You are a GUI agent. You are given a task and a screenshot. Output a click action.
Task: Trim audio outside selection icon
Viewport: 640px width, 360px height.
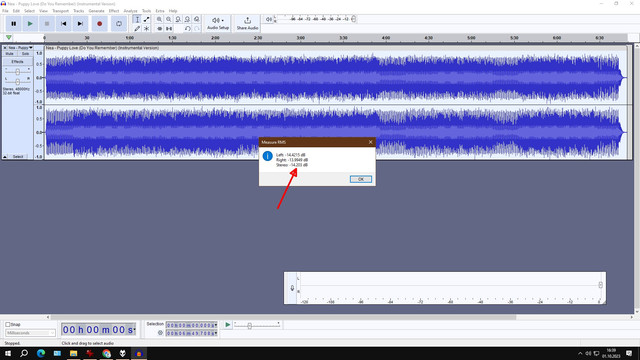pyautogui.click(x=159, y=29)
